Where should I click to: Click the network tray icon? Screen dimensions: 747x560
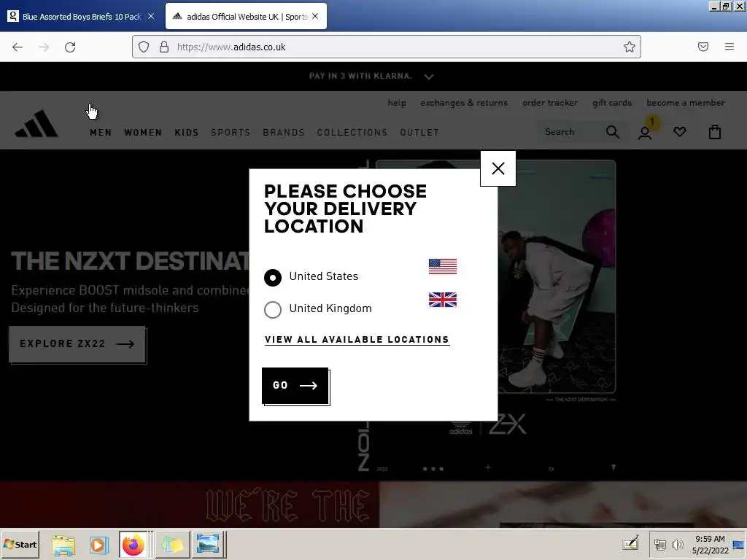pyautogui.click(x=659, y=544)
